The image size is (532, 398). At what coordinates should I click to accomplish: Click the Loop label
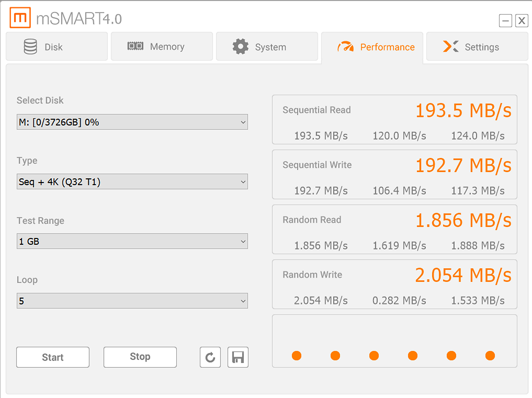tap(27, 280)
